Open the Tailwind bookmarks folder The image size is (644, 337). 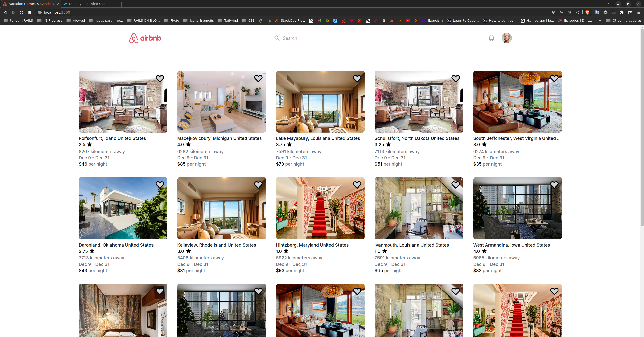tap(228, 21)
